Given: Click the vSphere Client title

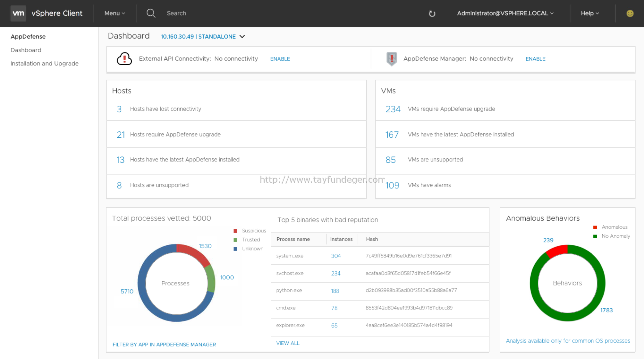Looking at the screenshot, I should 57,13.
